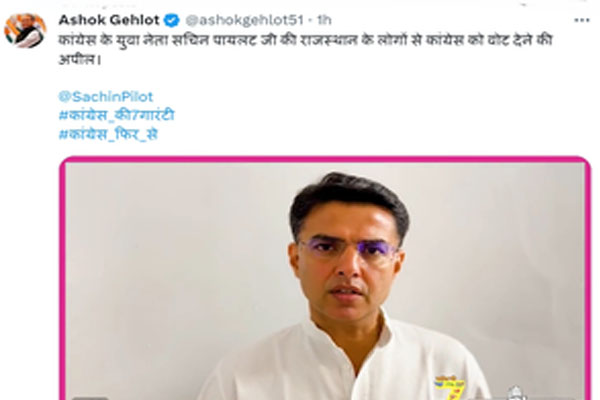Click the yellow 7 guarantee logo in video
Screen dimensions: 600x400
click(x=450, y=388)
